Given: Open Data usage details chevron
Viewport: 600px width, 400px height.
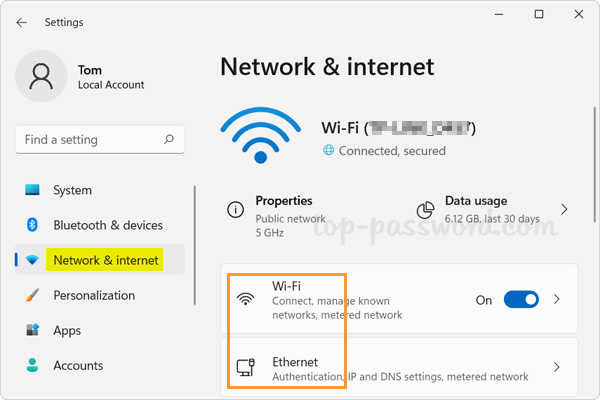Looking at the screenshot, I should pyautogui.click(x=564, y=209).
